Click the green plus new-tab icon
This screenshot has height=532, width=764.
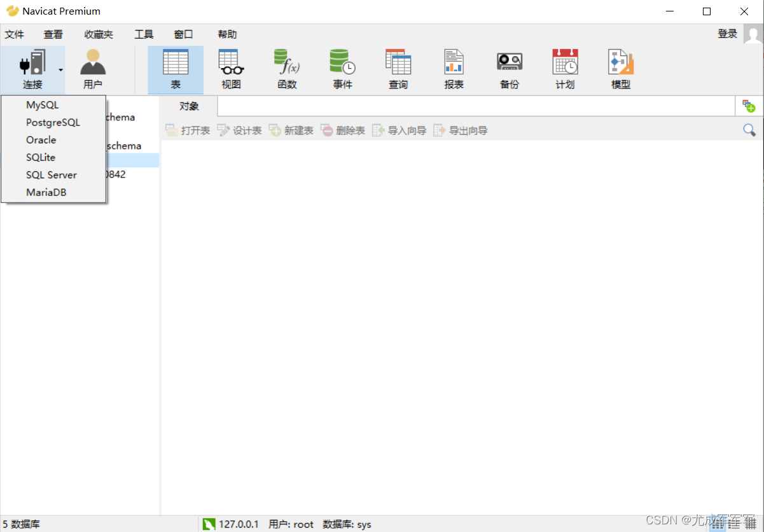tap(749, 106)
